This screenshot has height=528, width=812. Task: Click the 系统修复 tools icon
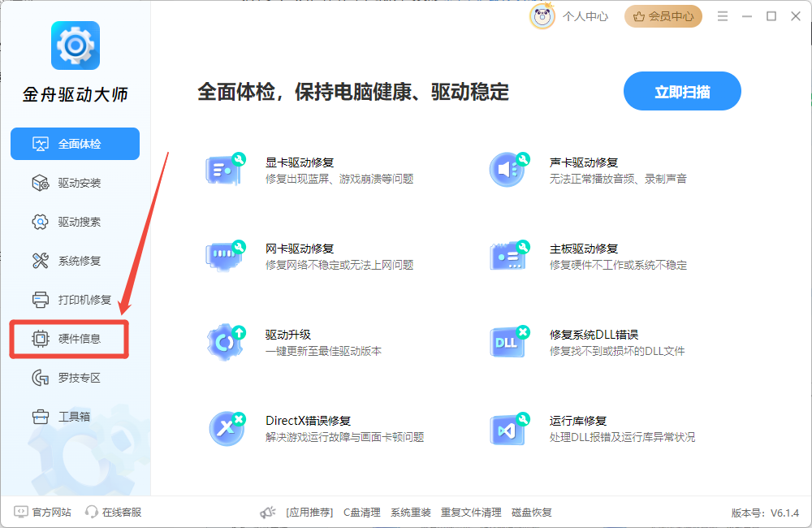click(41, 261)
